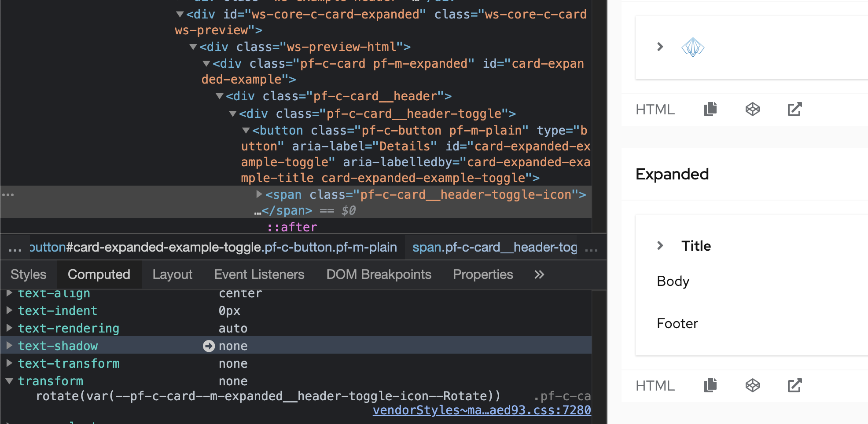This screenshot has width=868, height=424.
Task: Copy HTML code in lower Expanded example toolbar
Action: (710, 385)
